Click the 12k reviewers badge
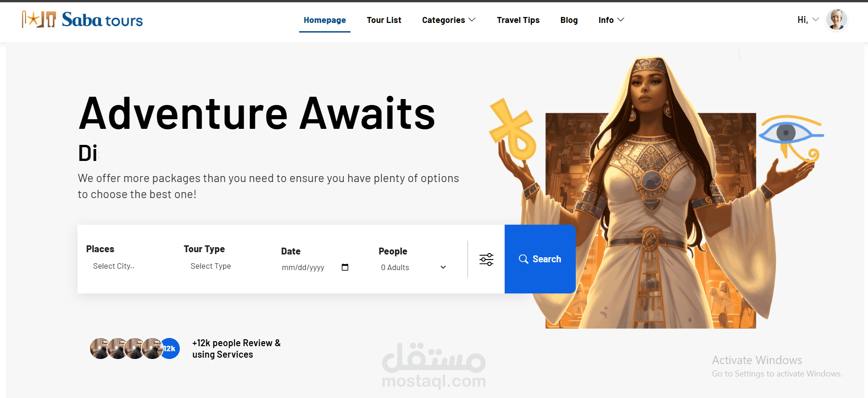 click(169, 348)
